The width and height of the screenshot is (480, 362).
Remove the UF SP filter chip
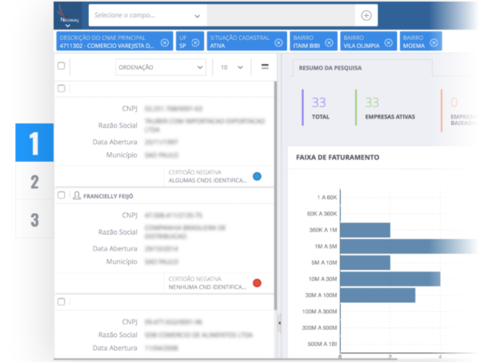point(195,43)
